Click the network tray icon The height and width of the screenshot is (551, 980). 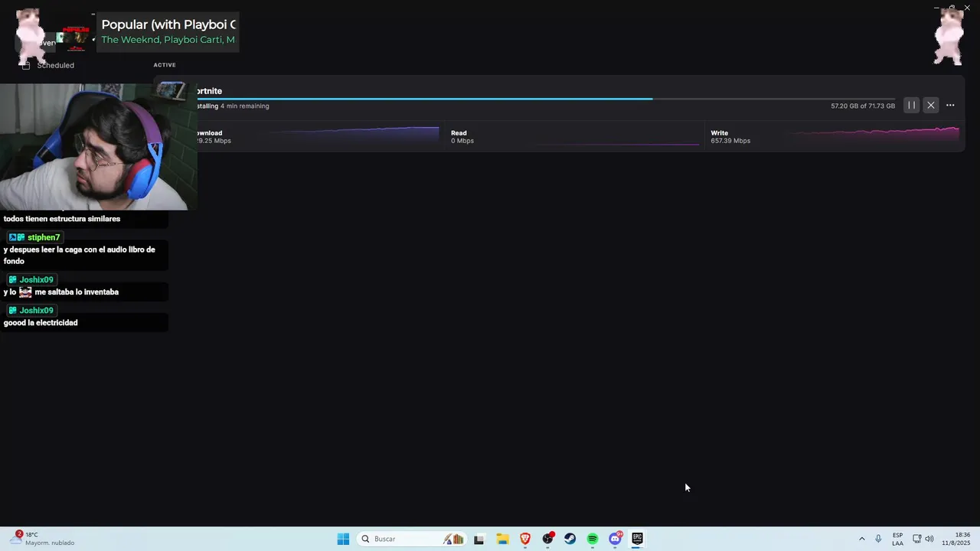point(916,539)
